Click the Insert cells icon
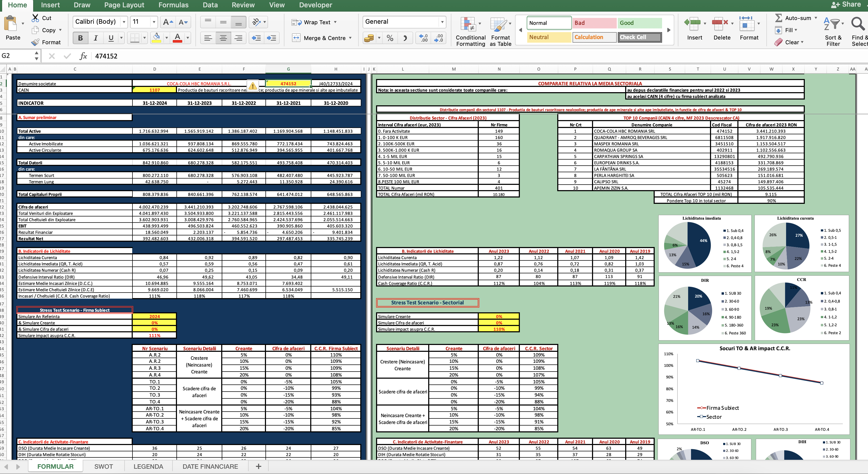Viewport: 868px width, 474px height. point(692,24)
